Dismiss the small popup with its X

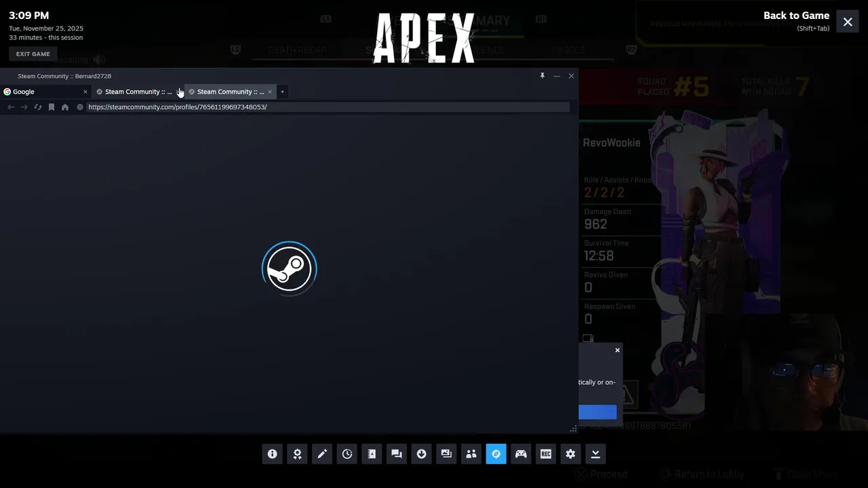point(617,350)
